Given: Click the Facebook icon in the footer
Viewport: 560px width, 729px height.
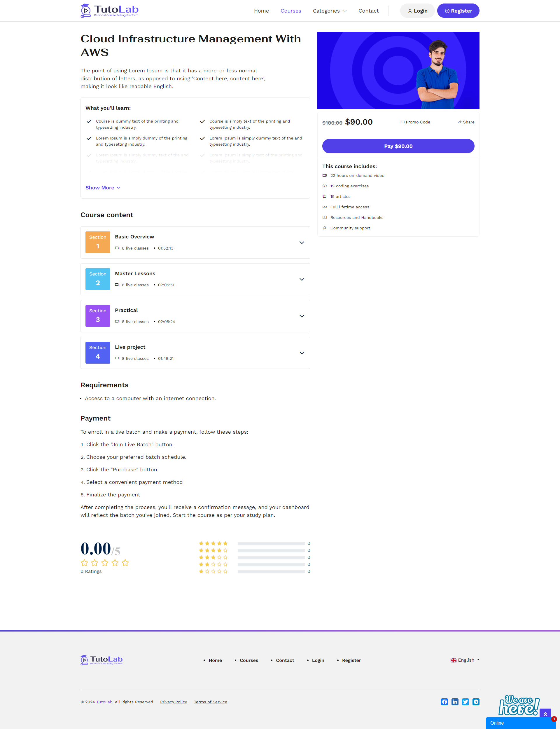Looking at the screenshot, I should point(444,702).
